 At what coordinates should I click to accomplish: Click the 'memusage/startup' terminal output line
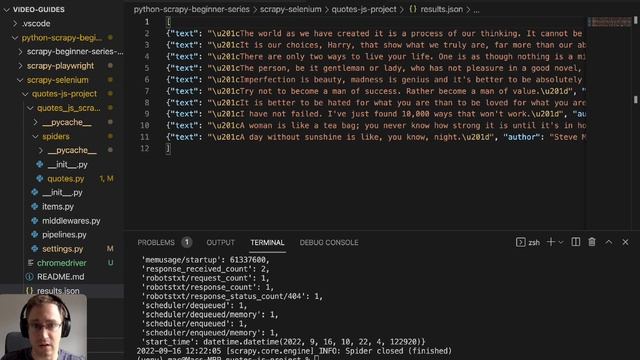205,260
